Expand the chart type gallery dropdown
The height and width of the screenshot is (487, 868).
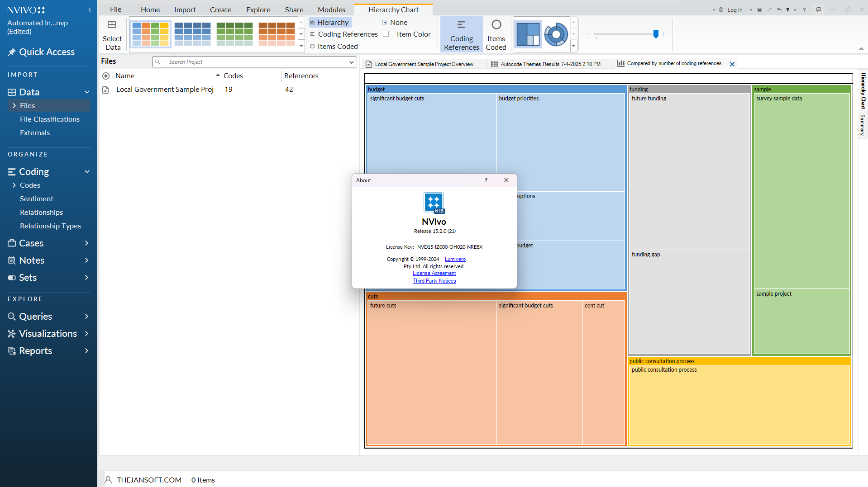pyautogui.click(x=573, y=46)
